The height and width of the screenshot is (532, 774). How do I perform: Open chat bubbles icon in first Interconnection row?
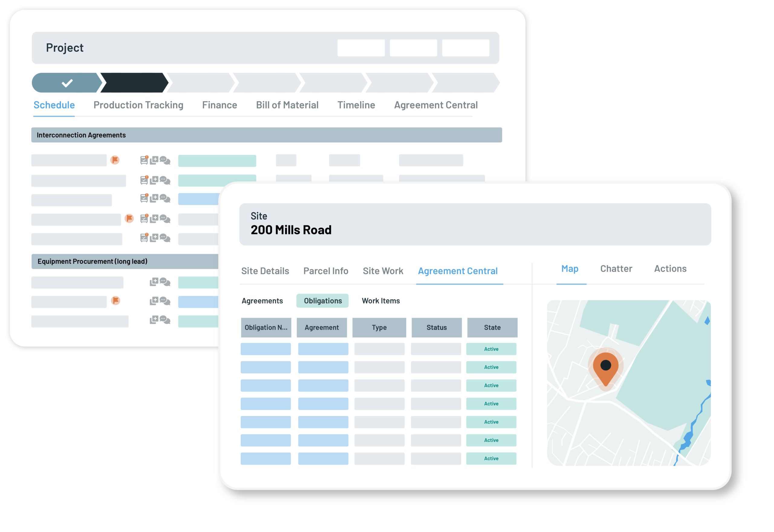point(165,161)
